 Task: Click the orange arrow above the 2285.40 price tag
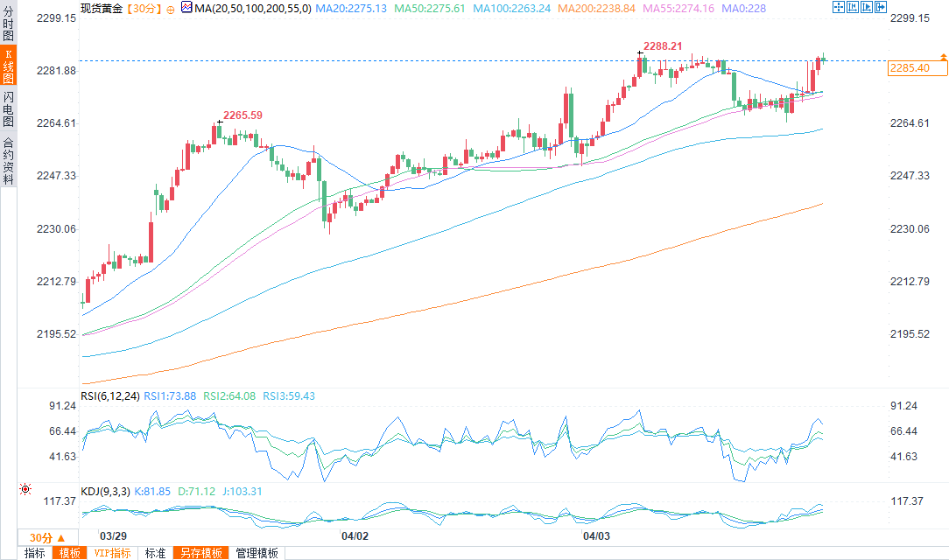point(943,56)
